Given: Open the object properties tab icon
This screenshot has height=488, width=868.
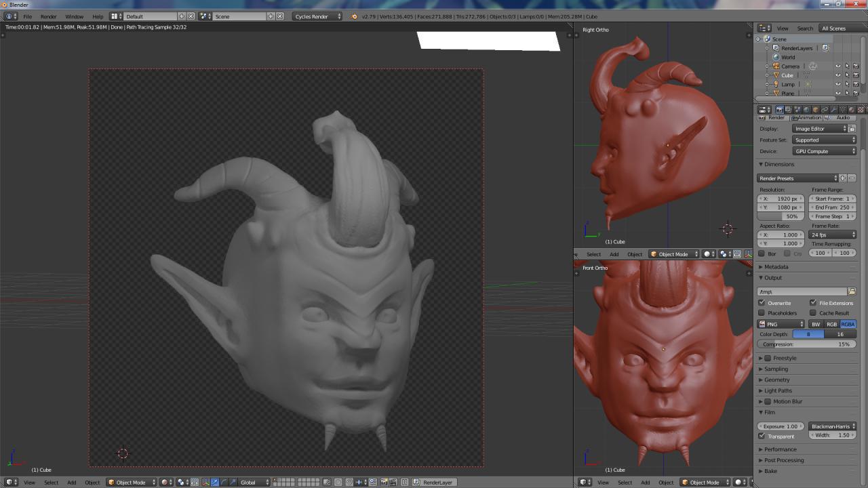Looking at the screenshot, I should pos(816,109).
